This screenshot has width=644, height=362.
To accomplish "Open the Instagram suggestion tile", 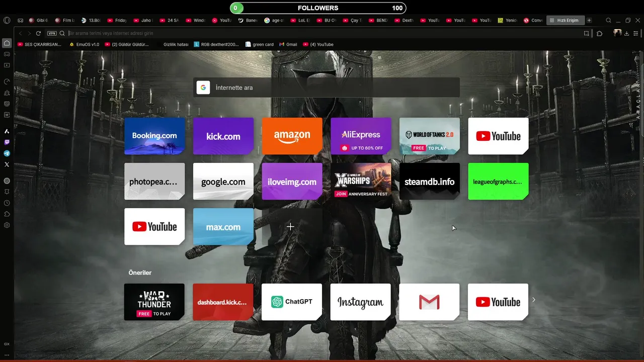I will coord(361,302).
